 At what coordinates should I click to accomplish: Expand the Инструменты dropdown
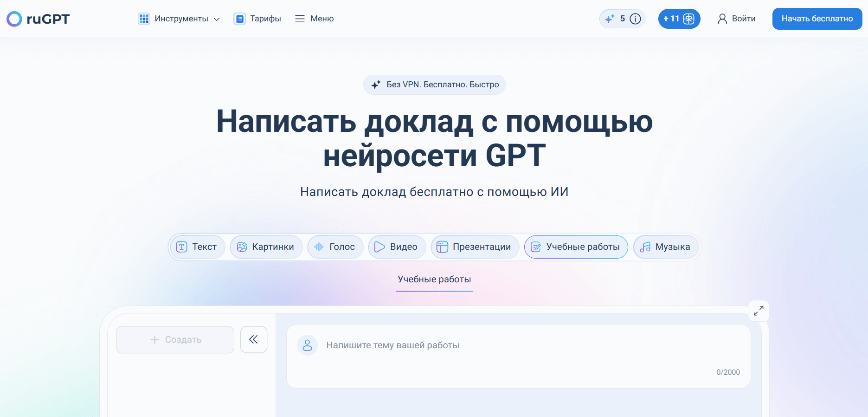(179, 19)
